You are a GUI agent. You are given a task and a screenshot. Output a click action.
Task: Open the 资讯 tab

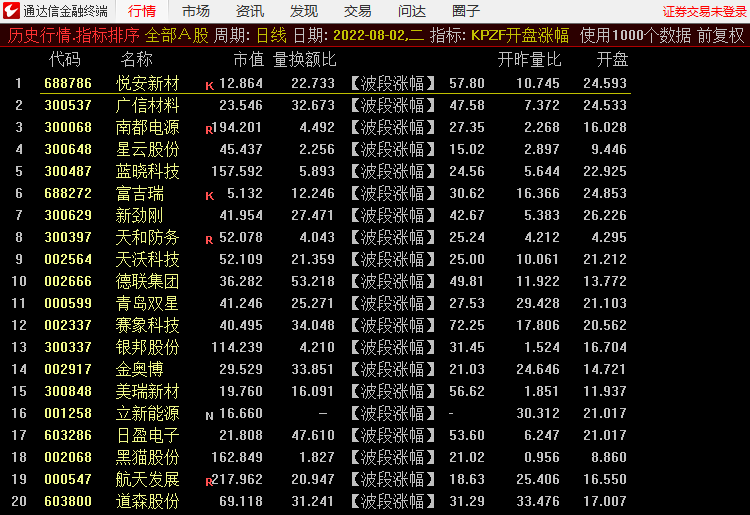click(x=250, y=11)
